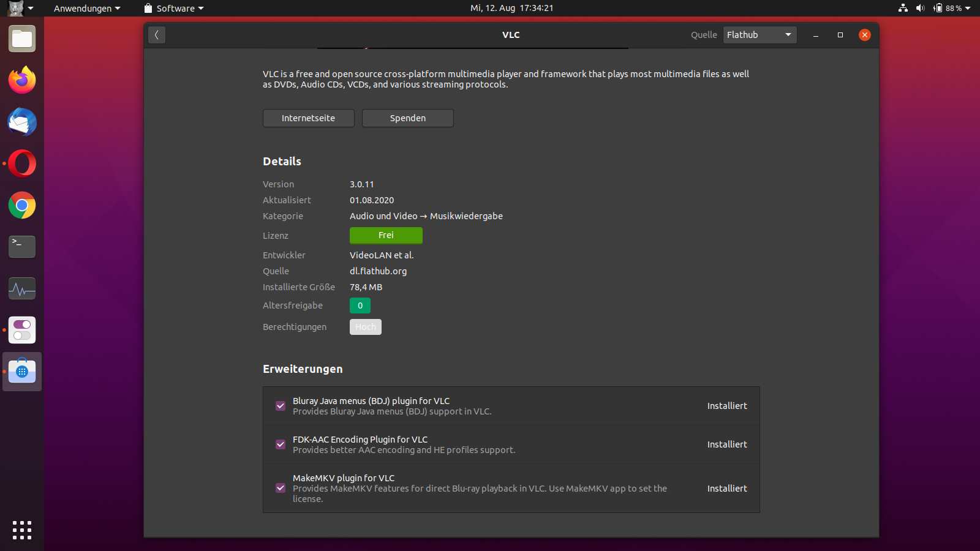This screenshot has width=980, height=551.
Task: Open Google Chrome from the dock
Action: 22,205
